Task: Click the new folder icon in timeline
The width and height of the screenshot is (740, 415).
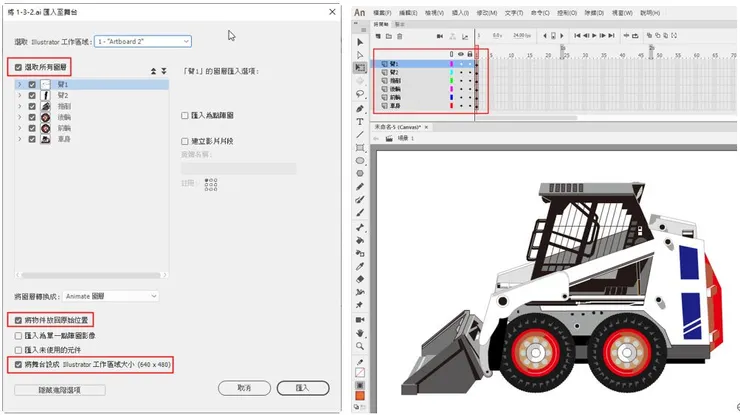Action: tap(389, 36)
